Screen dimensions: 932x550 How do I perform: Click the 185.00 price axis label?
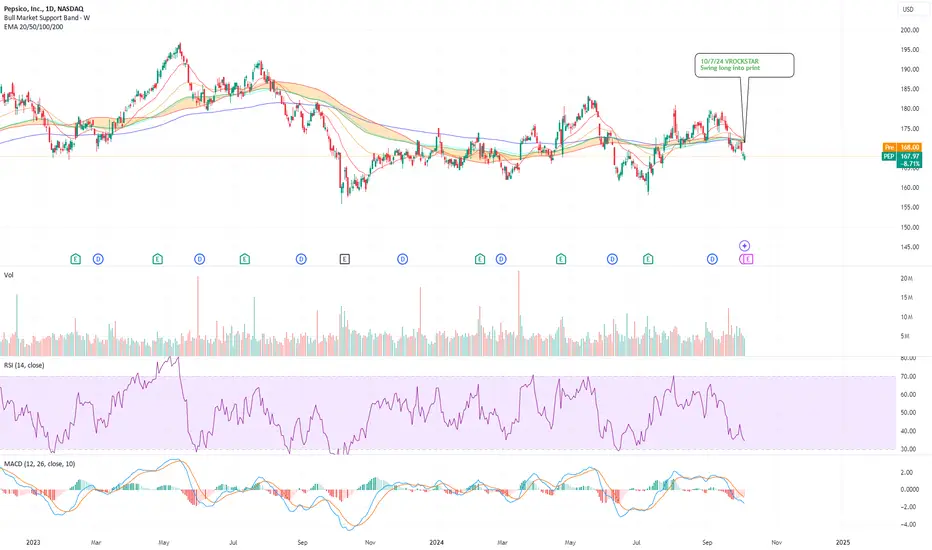coord(909,89)
